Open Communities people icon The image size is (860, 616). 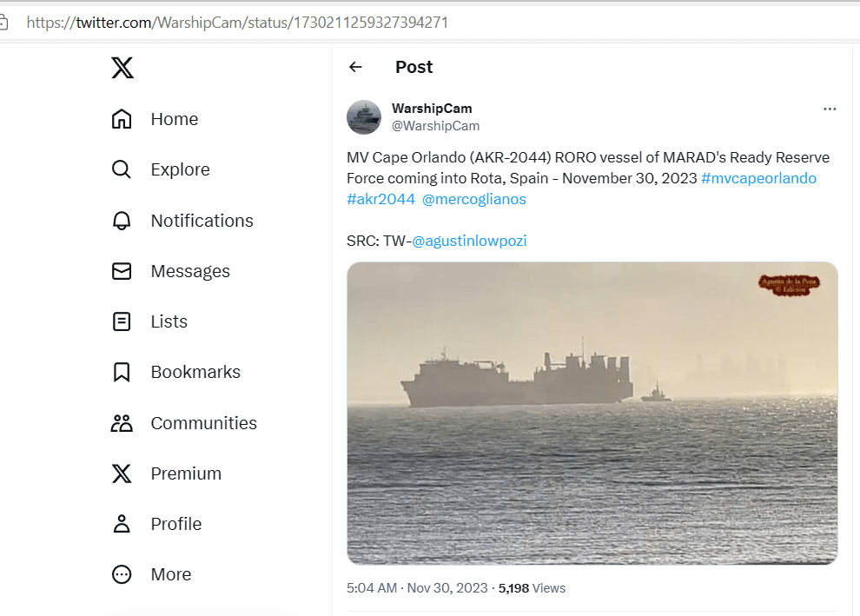pyautogui.click(x=122, y=423)
